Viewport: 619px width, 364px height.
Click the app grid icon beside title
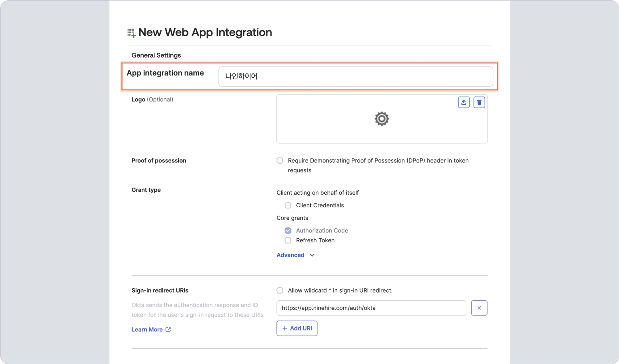click(132, 33)
